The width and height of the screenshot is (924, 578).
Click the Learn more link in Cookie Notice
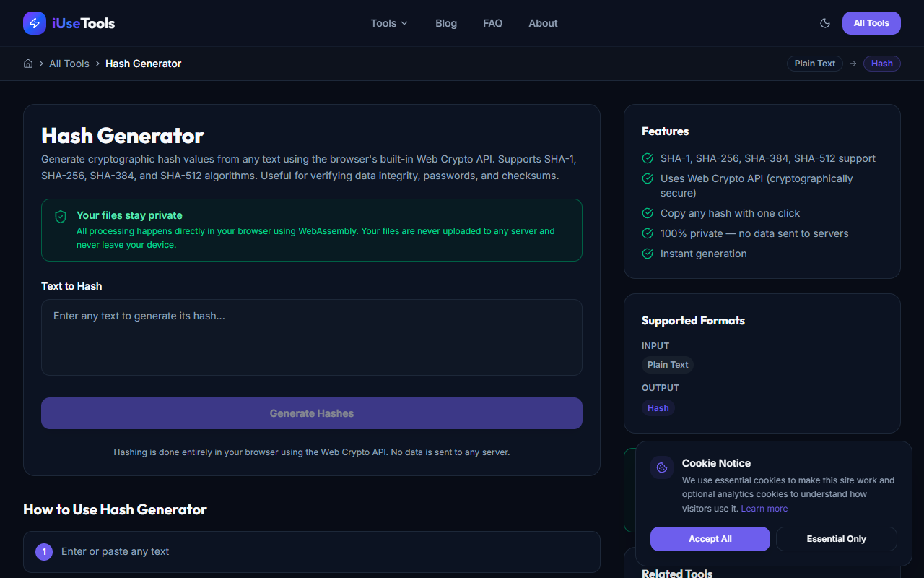[764, 508]
